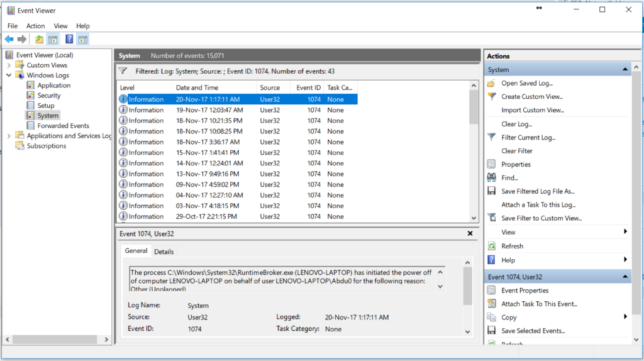644x361 pixels.
Task: Collapse the Windows Logs tree node
Action: 9,75
